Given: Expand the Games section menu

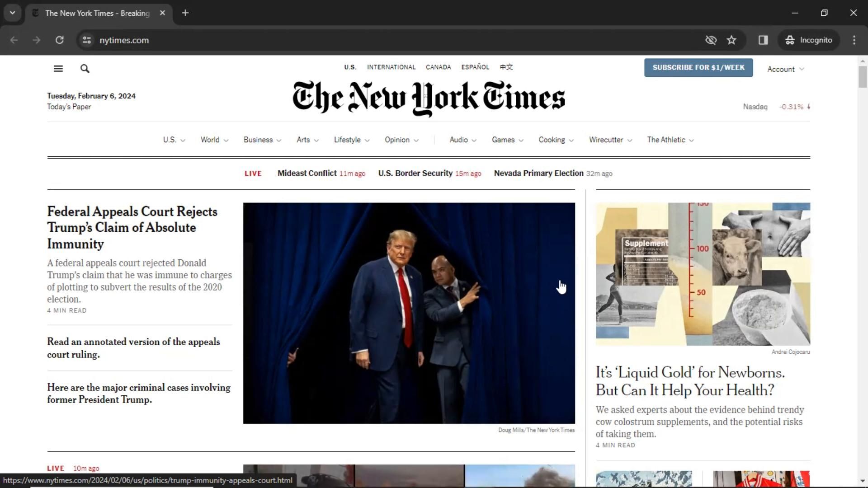Looking at the screenshot, I should click(x=507, y=140).
